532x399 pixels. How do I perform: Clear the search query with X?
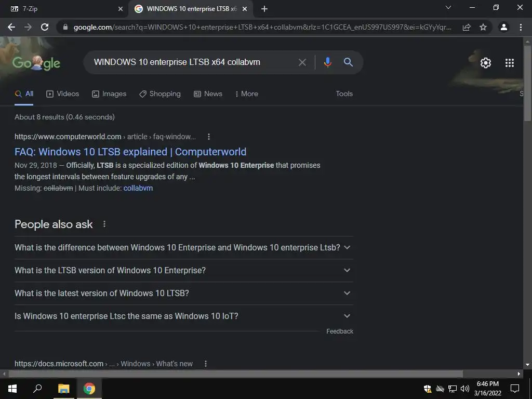coord(302,62)
